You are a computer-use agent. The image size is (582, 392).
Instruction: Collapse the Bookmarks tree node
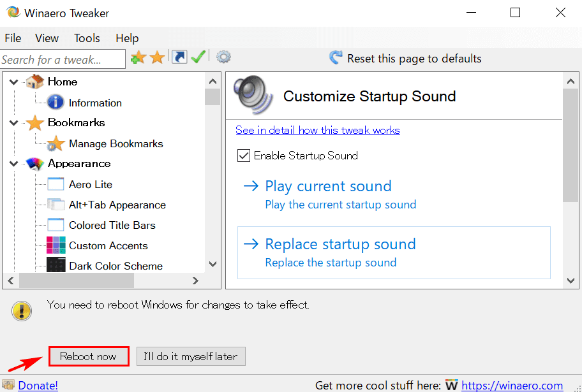point(14,123)
